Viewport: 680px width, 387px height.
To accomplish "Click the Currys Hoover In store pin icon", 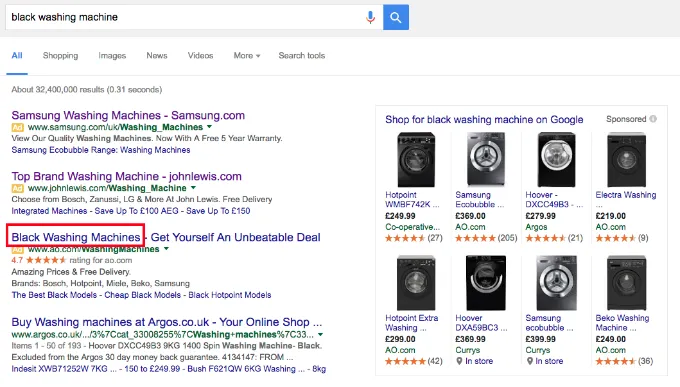I will 459,361.
